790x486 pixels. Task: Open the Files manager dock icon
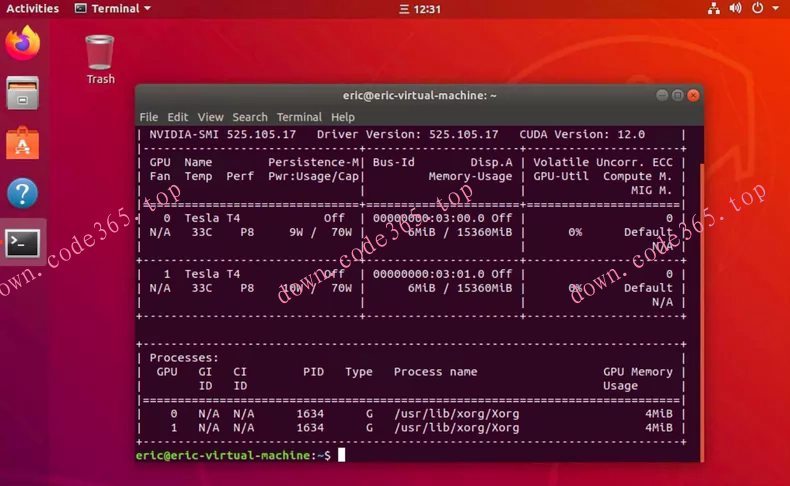(22, 93)
